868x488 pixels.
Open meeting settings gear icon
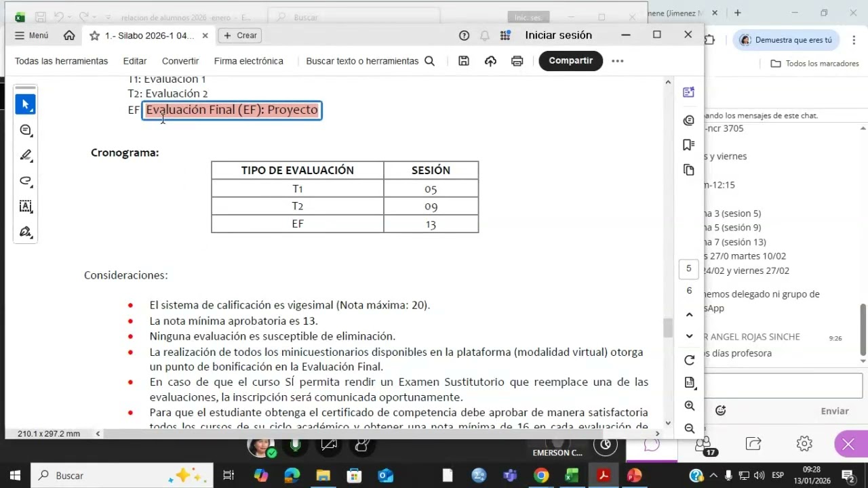click(804, 444)
